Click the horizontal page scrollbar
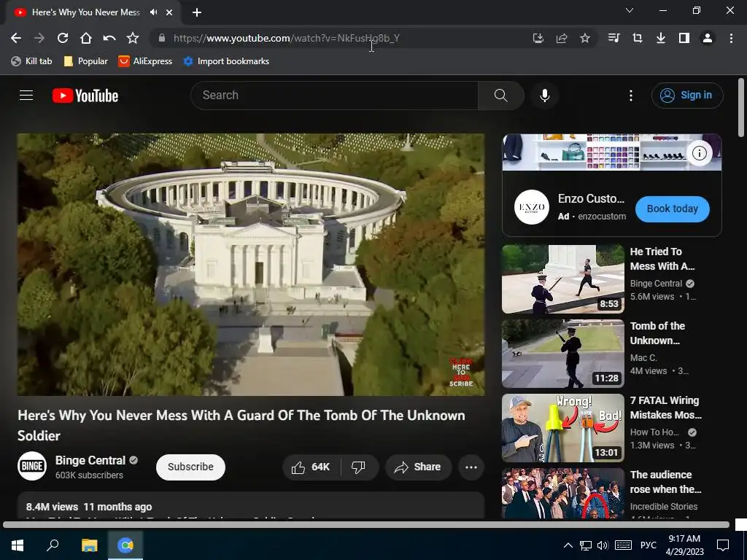This screenshot has width=747, height=560. (x=366, y=525)
